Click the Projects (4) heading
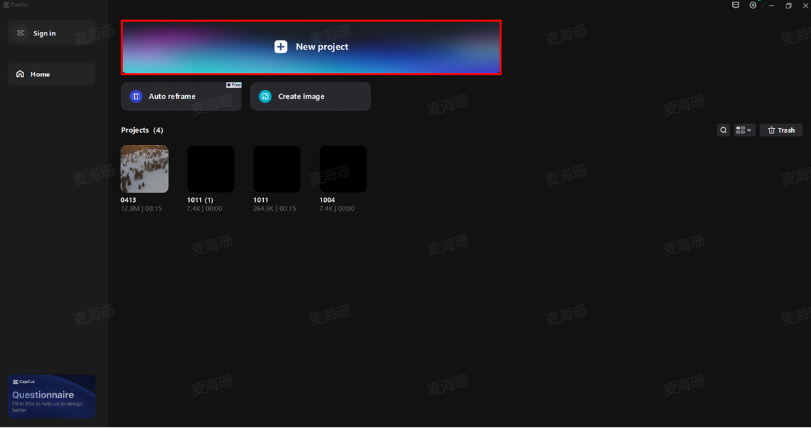This screenshot has width=811, height=428. (142, 130)
